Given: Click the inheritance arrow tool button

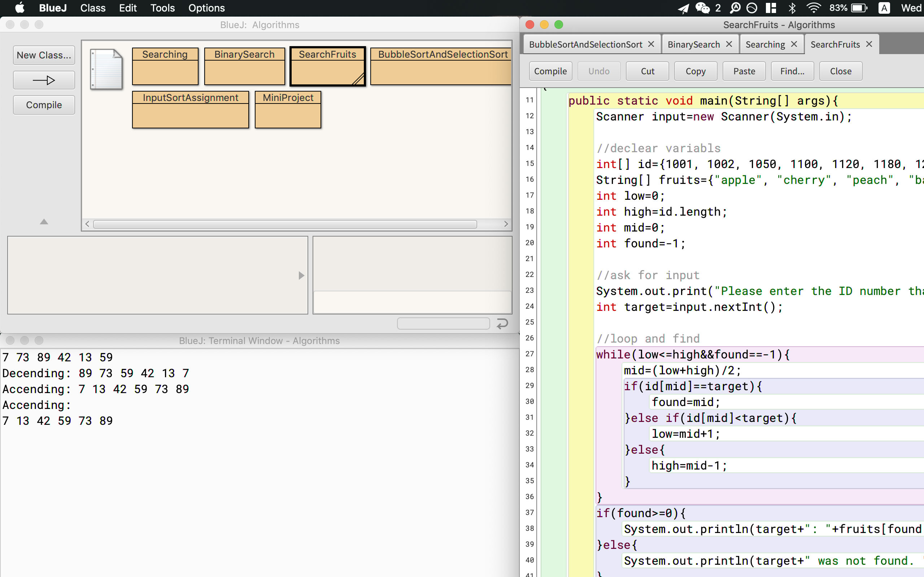Looking at the screenshot, I should pyautogui.click(x=44, y=80).
